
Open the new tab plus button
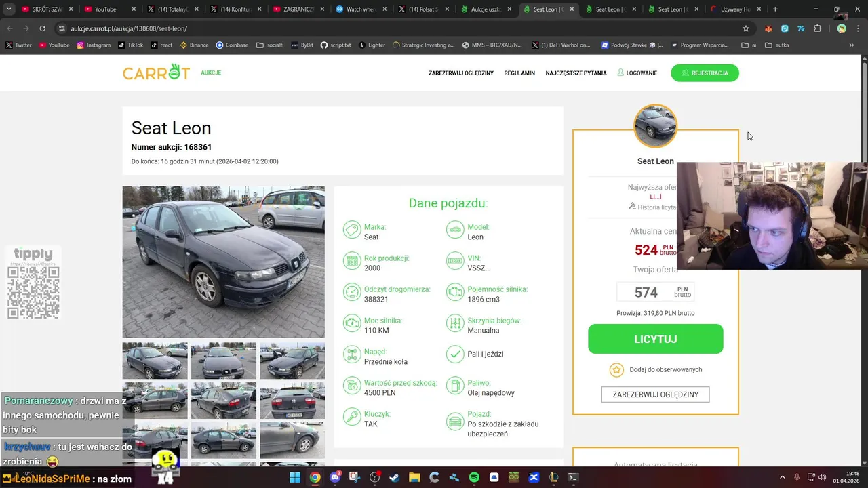tap(775, 9)
